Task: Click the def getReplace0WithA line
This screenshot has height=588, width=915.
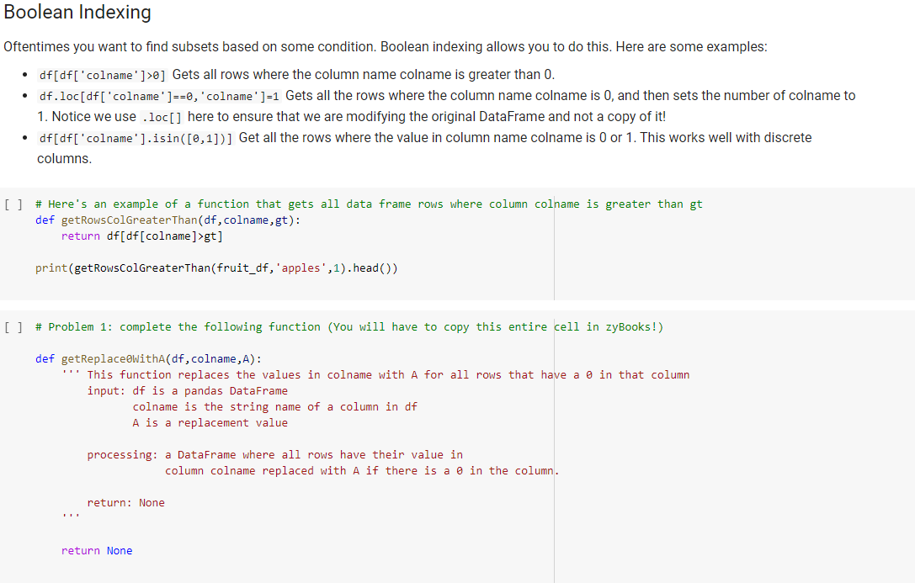Action: [x=149, y=358]
